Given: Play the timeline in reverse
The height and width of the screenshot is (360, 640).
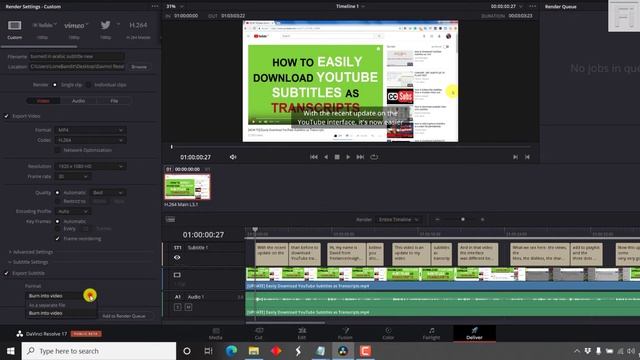Looking at the screenshot, I should tap(326, 157).
